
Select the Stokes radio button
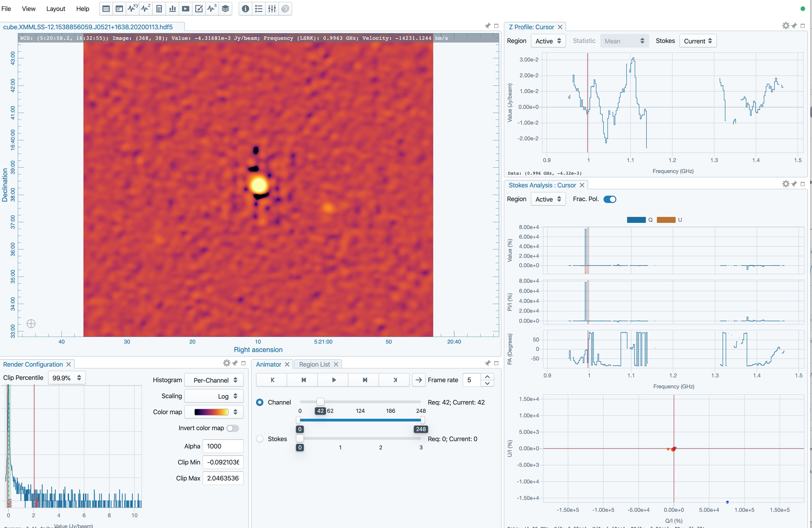coord(260,439)
